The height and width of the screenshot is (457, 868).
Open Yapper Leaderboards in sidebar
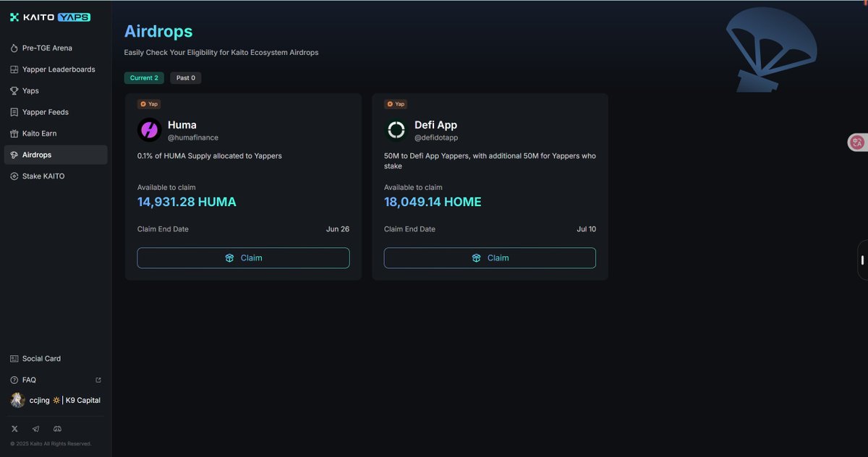[x=56, y=69]
